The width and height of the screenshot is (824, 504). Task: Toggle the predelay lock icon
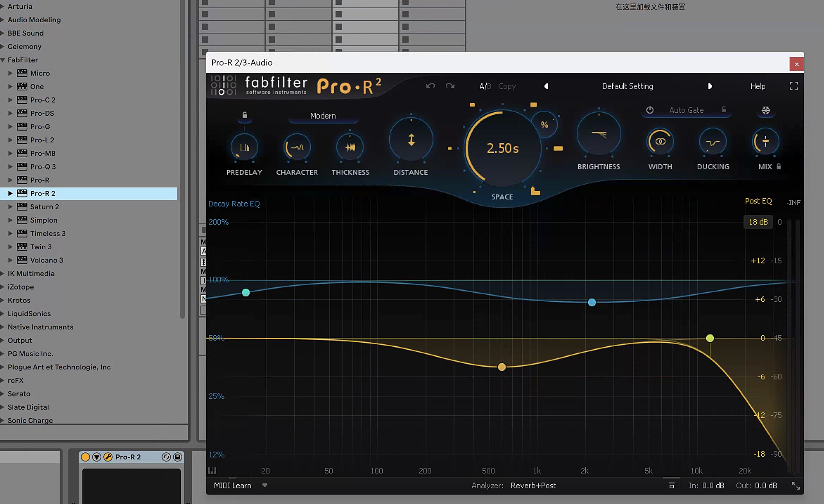[245, 115]
